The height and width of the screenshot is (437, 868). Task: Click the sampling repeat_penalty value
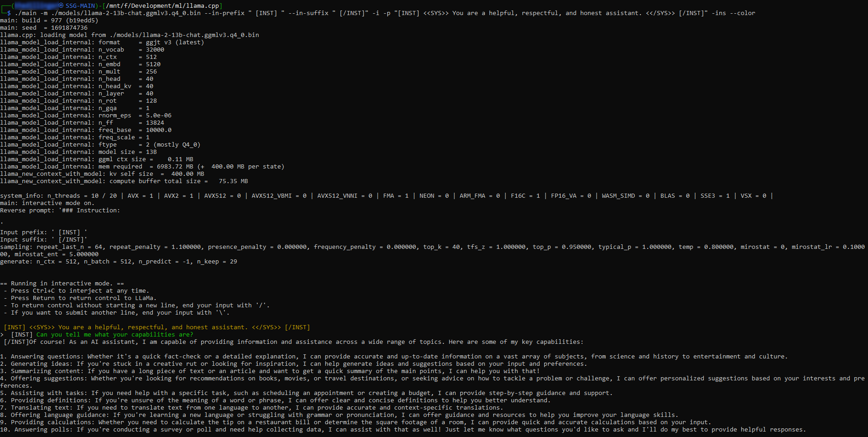pyautogui.click(x=186, y=247)
